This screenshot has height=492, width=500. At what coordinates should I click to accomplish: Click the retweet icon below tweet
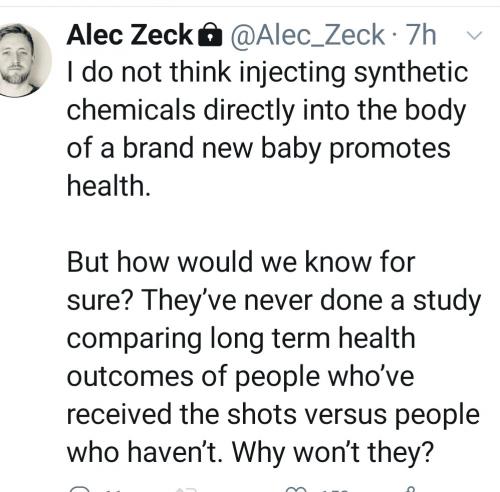point(186,490)
